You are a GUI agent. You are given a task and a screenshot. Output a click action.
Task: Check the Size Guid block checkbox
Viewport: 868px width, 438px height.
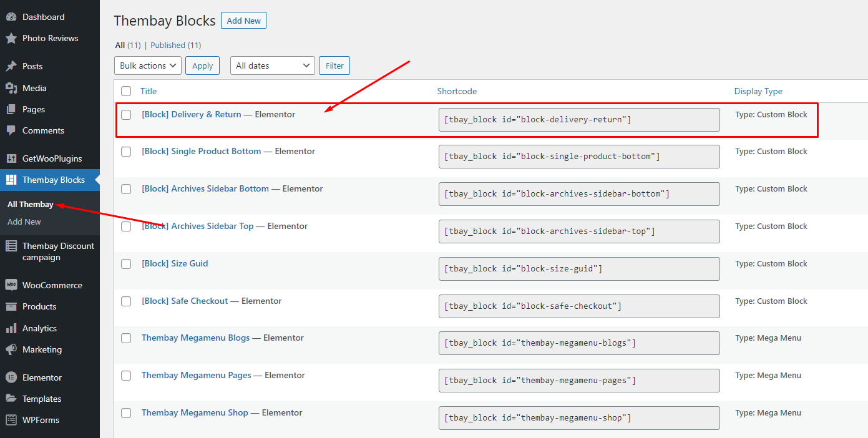click(126, 264)
